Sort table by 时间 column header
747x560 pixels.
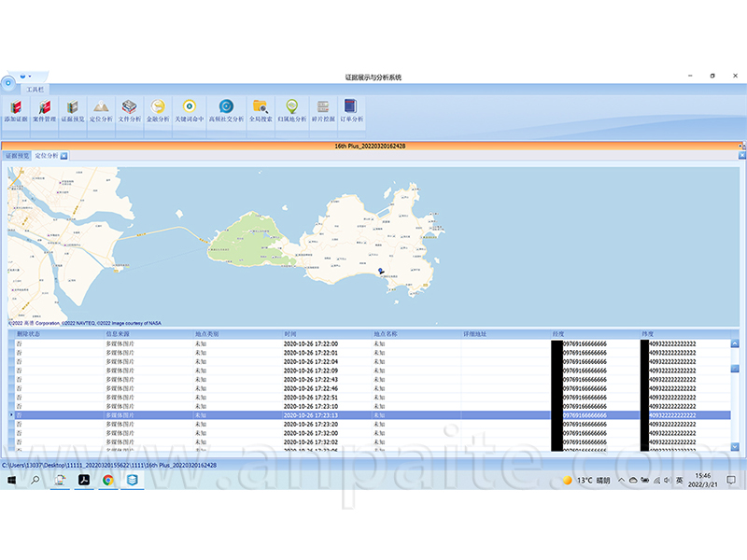pyautogui.click(x=291, y=333)
